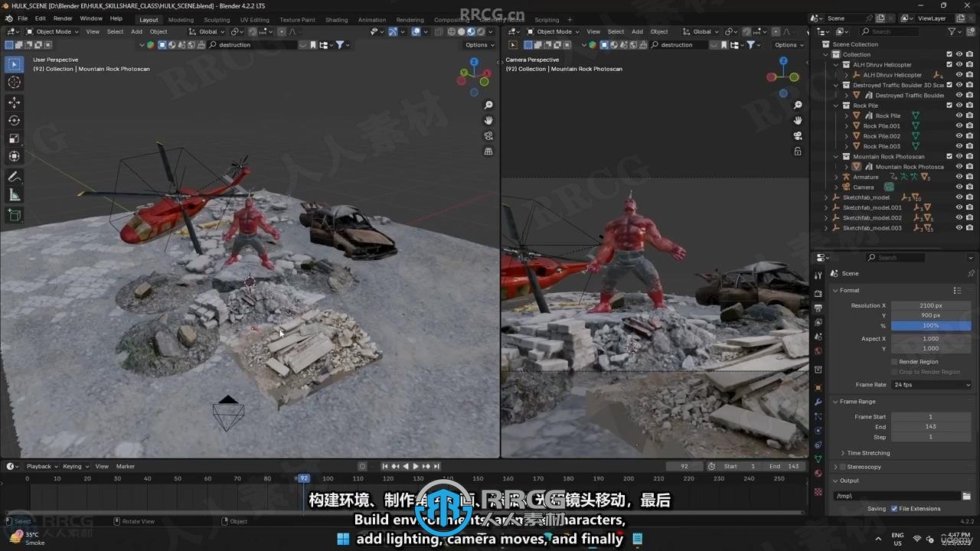Open the Render menu

(63, 18)
